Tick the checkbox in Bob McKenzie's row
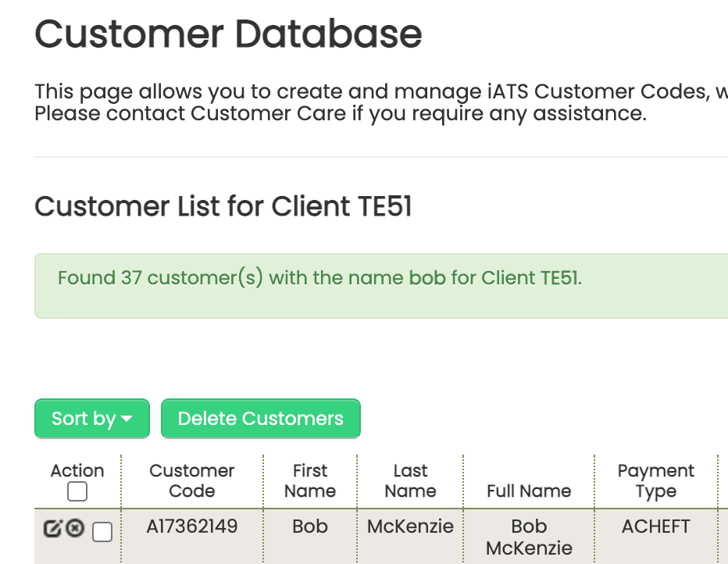Viewport: 728px width, 564px height. coord(102,531)
